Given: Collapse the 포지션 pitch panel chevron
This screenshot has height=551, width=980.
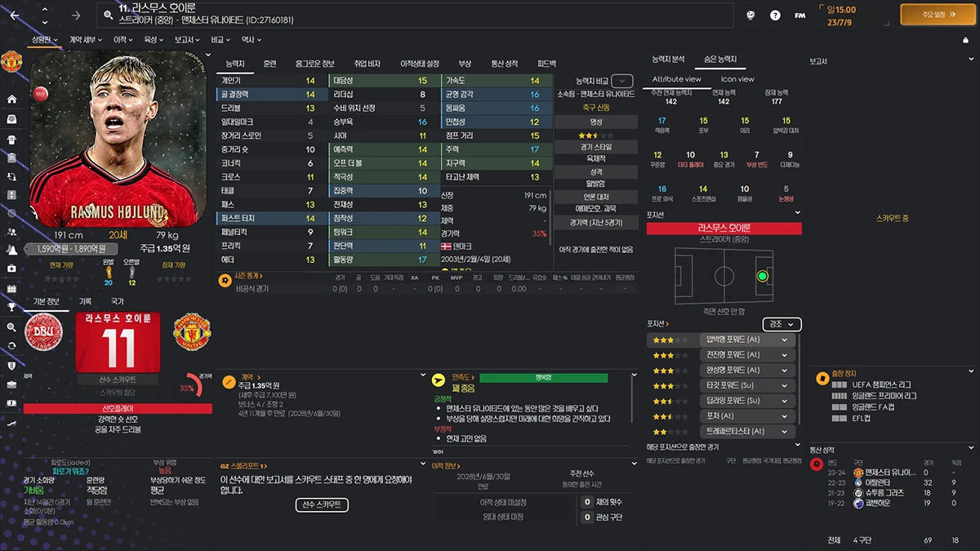Looking at the screenshot, I should pyautogui.click(x=798, y=214).
